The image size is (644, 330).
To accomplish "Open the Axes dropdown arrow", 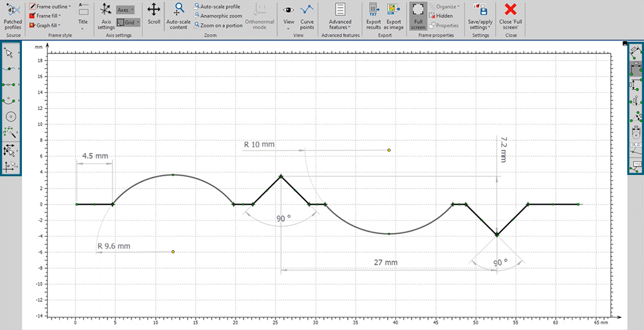I will [x=132, y=10].
